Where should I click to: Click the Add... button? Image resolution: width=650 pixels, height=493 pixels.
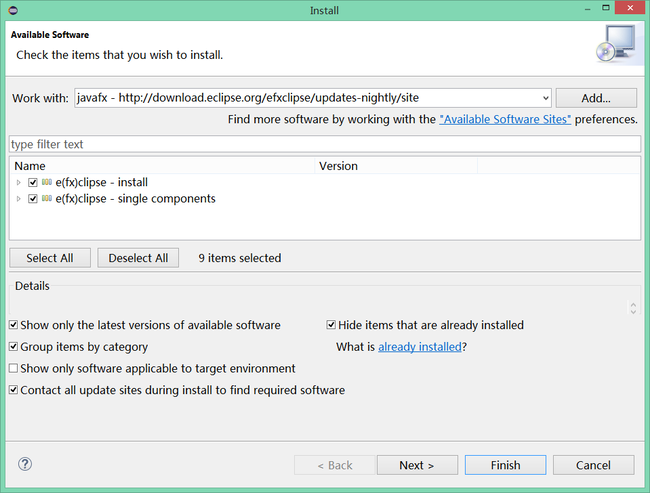[x=596, y=98]
